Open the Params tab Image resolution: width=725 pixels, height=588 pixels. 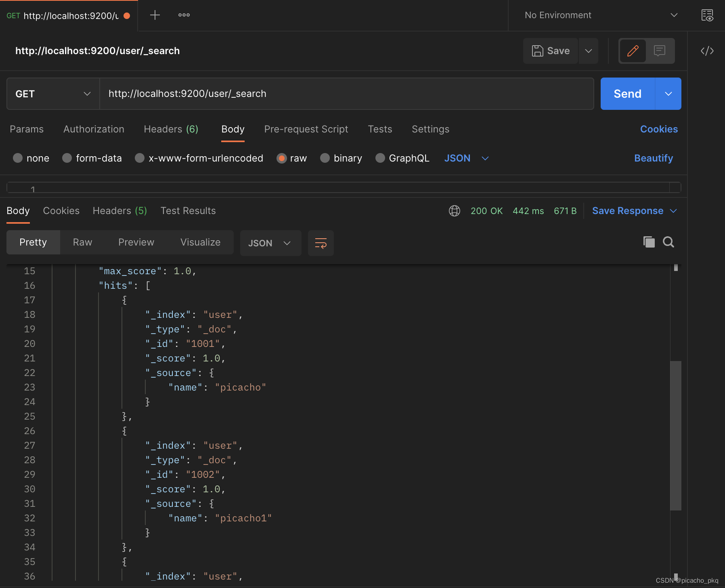point(27,129)
